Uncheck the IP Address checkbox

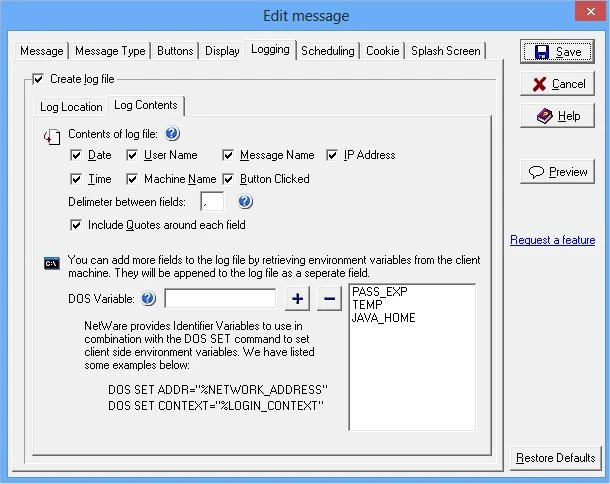pyautogui.click(x=334, y=155)
